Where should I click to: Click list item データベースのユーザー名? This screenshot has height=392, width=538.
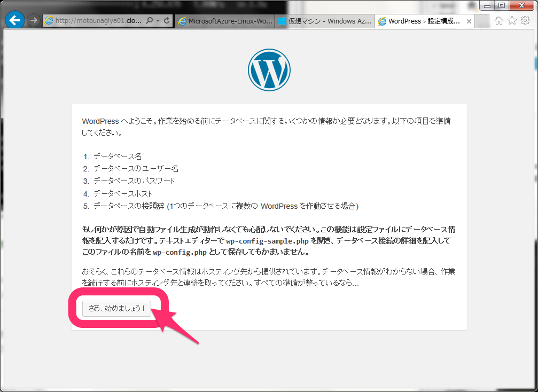[136, 168]
